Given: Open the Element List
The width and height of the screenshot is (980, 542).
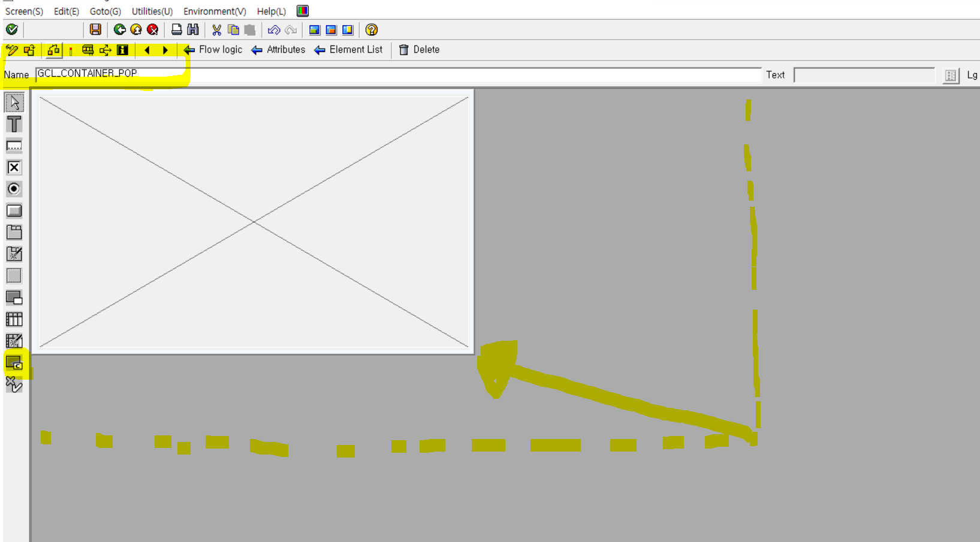Looking at the screenshot, I should (x=348, y=50).
